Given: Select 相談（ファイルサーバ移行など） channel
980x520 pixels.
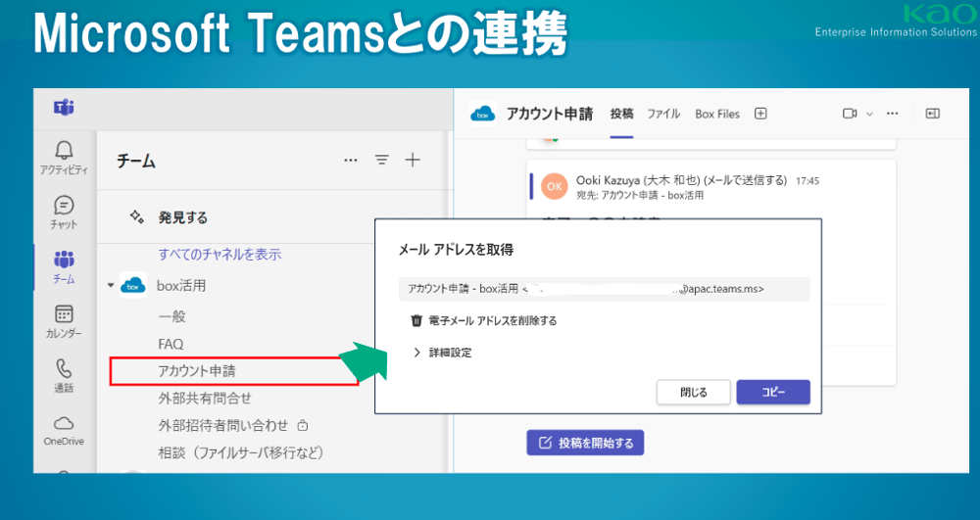Looking at the screenshot, I should (x=241, y=452).
